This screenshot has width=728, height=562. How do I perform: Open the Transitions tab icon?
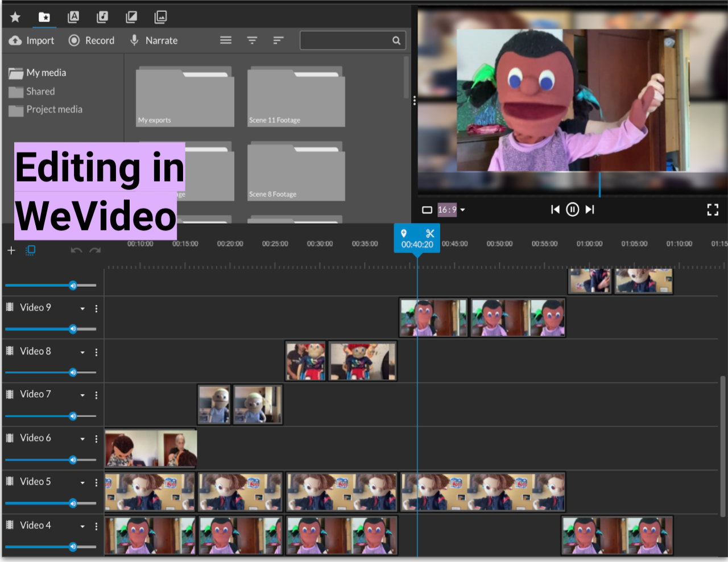click(x=131, y=17)
